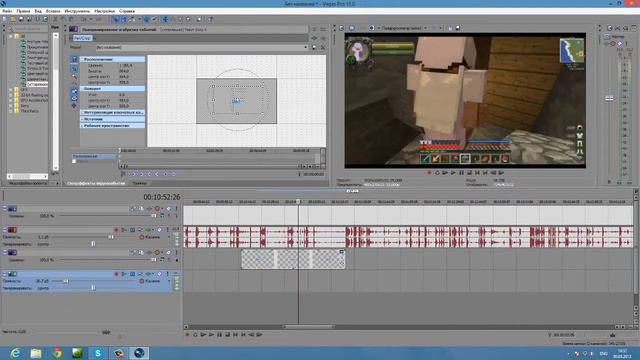This screenshot has height=360, width=640.
Task: Save the Pan/Crop preset
Action: [x=314, y=47]
